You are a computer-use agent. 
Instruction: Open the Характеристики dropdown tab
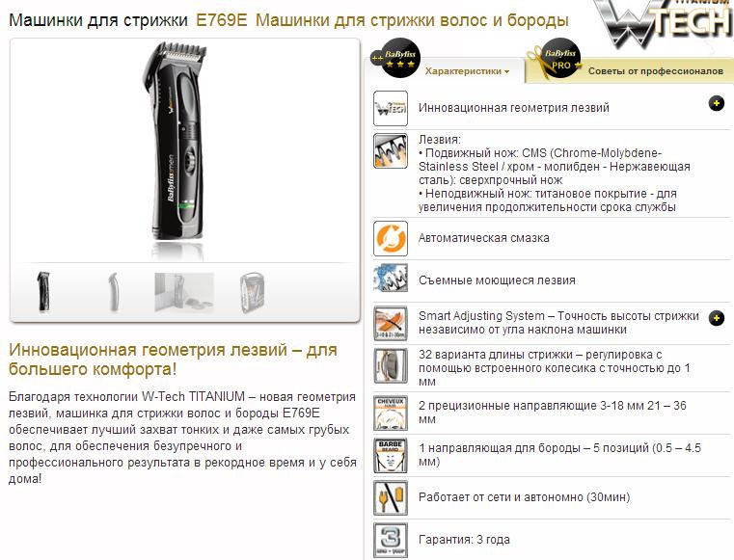coord(467,71)
